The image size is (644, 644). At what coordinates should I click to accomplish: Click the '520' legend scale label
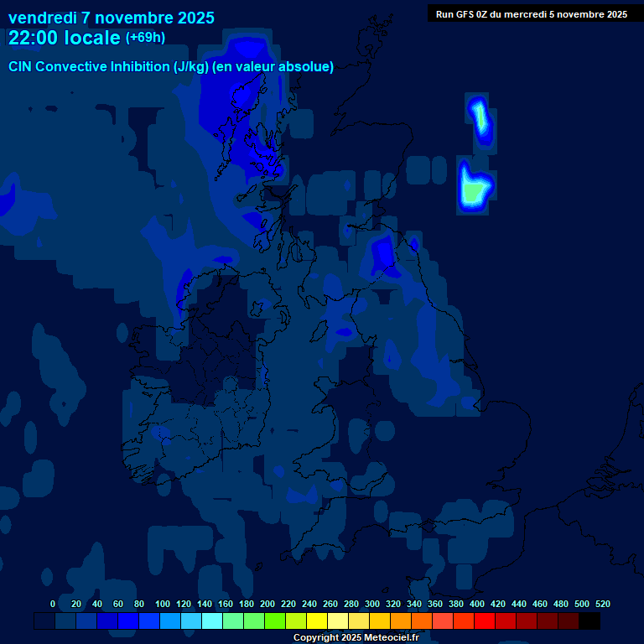point(602,605)
